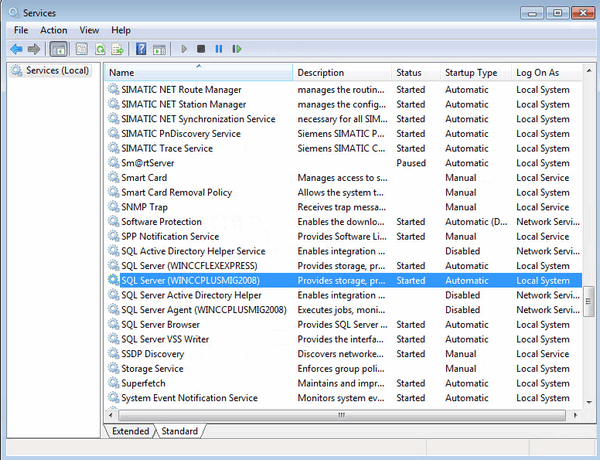Click the gear icon beside SQL Server Browser
Viewport: 600px width, 460px height.
pos(113,324)
